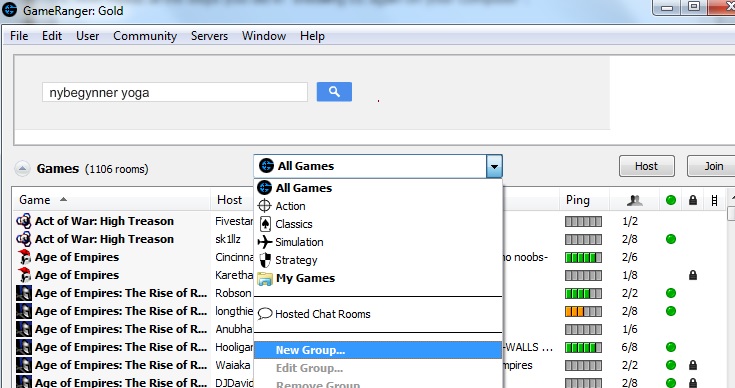
Task: Open the Help menu
Action: (312, 36)
